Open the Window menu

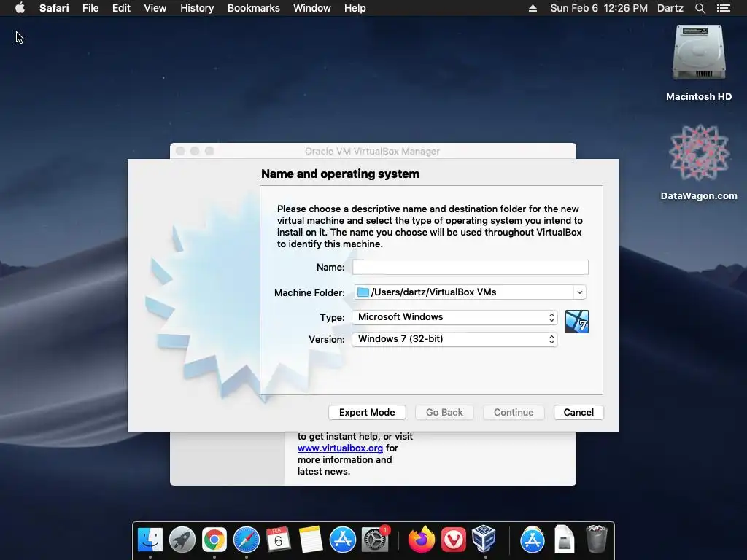tap(311, 8)
